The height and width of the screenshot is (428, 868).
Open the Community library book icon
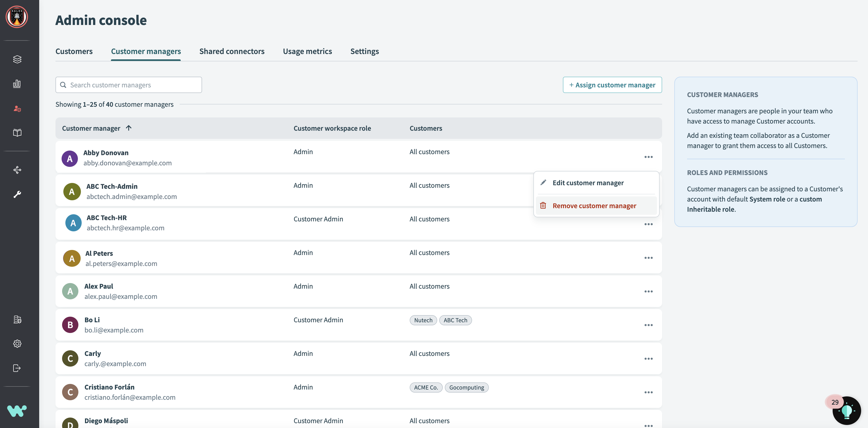pyautogui.click(x=17, y=132)
